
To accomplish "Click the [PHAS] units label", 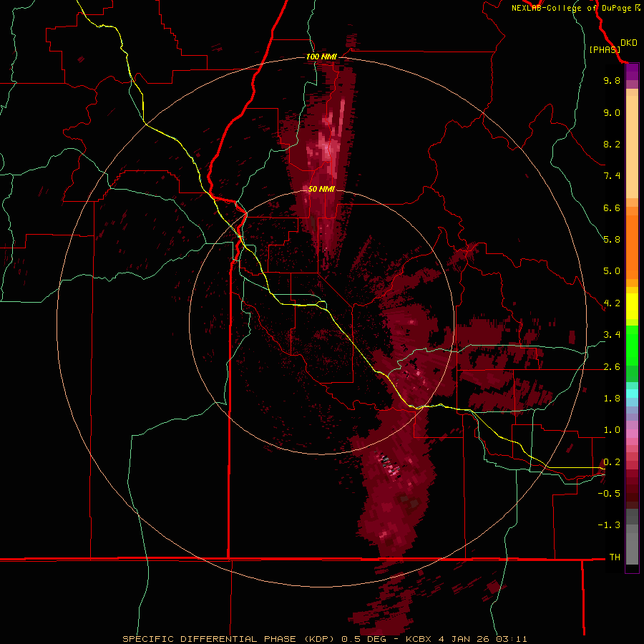I will [x=605, y=49].
